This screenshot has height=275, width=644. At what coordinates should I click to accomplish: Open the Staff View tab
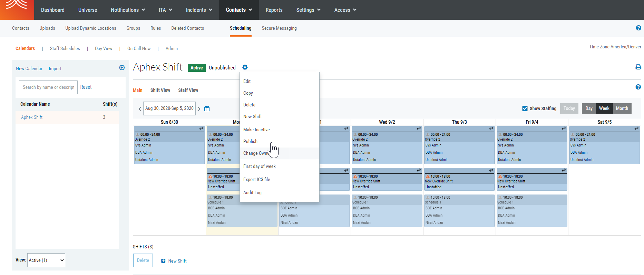pyautogui.click(x=188, y=90)
